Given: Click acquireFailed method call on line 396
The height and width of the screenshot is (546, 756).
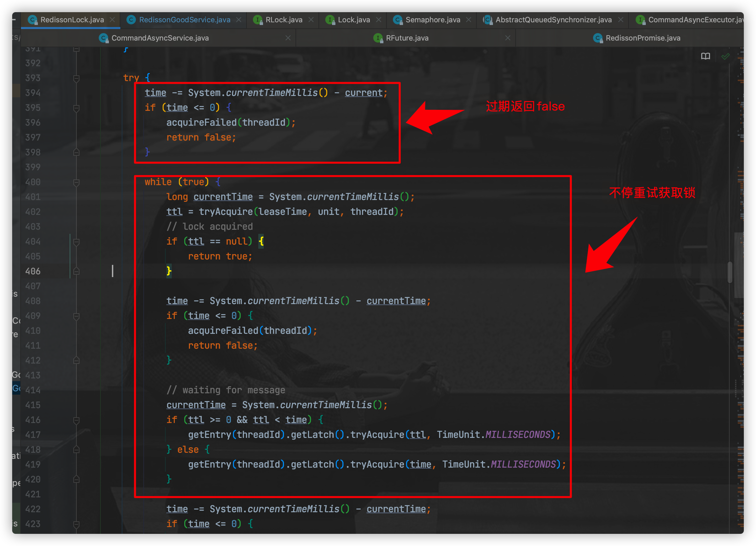Looking at the screenshot, I should pos(201,123).
